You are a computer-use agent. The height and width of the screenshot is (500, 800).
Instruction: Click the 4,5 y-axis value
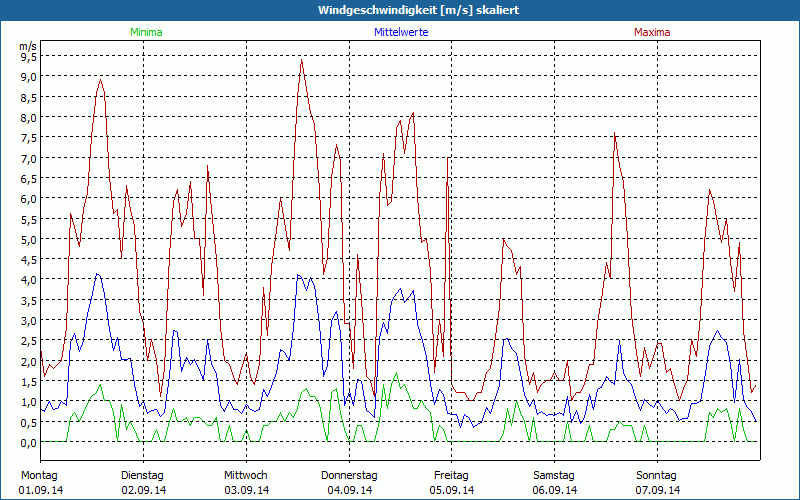click(29, 260)
